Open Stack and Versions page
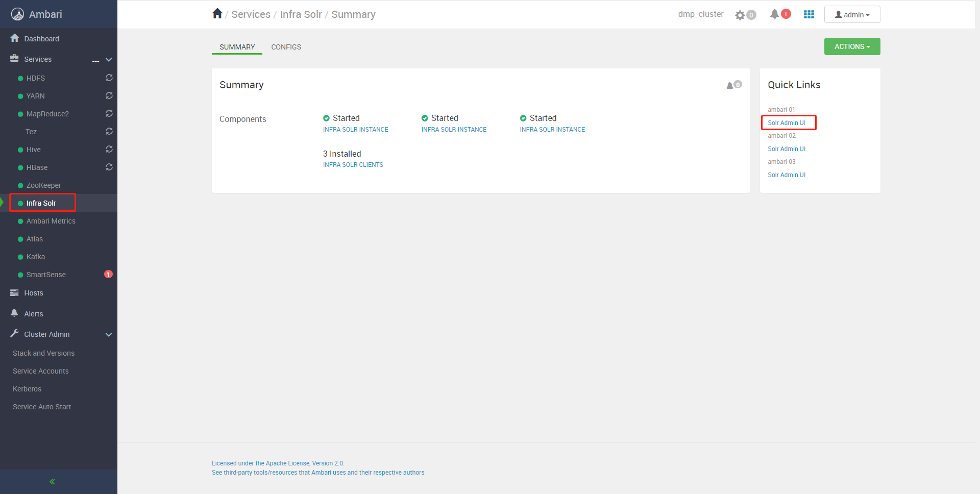Screen dimensions: 980x494 point(43,353)
